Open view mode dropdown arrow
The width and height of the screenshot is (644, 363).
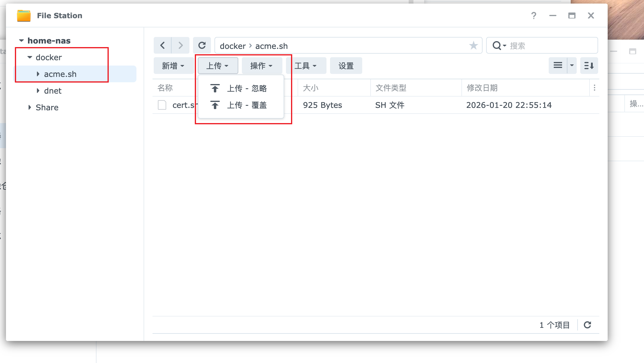572,66
